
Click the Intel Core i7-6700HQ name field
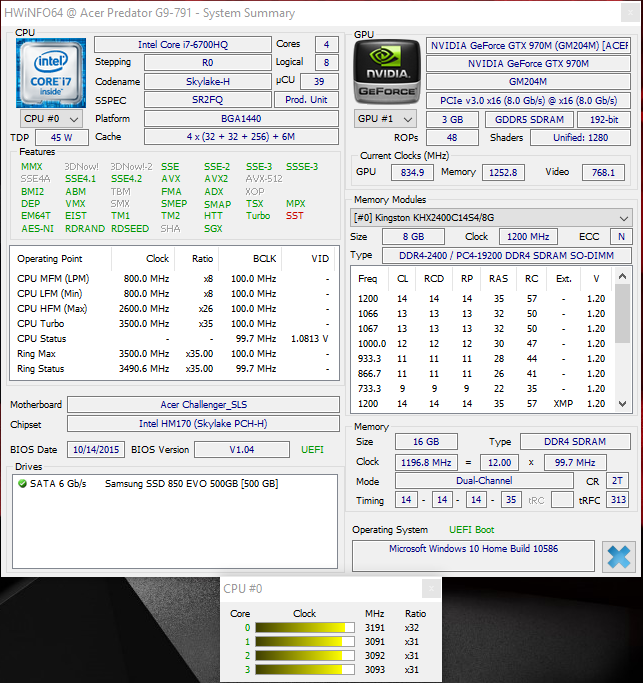tap(183, 44)
